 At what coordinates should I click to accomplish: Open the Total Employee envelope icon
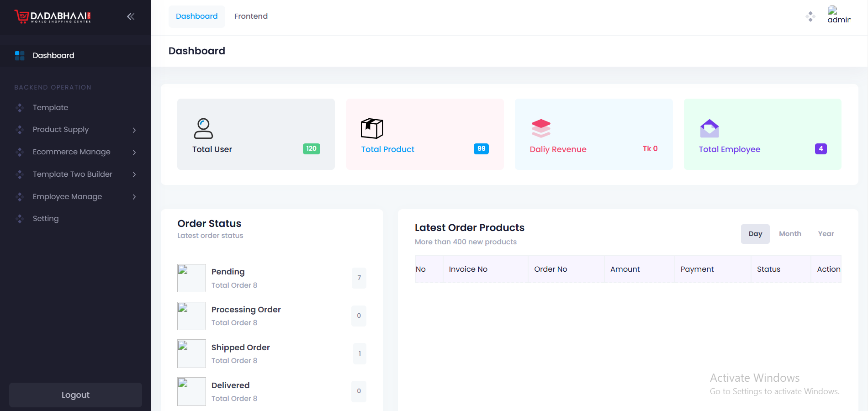pyautogui.click(x=709, y=128)
